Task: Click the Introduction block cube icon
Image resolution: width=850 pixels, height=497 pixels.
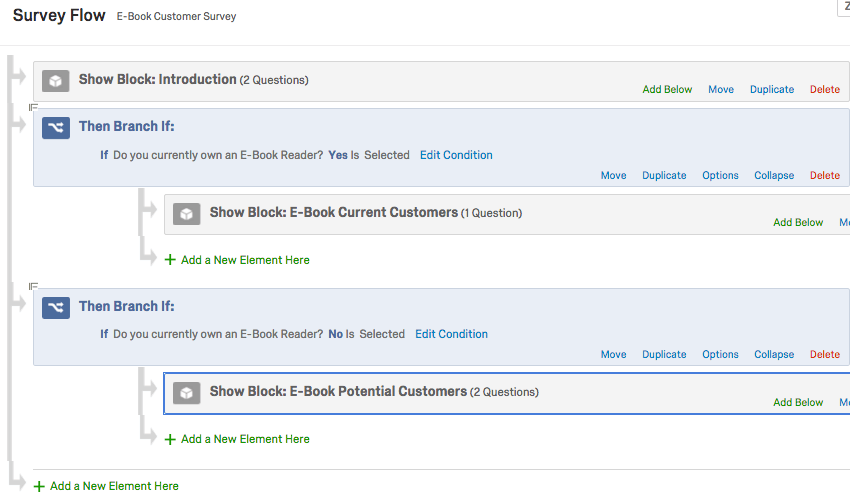Action: (x=56, y=80)
